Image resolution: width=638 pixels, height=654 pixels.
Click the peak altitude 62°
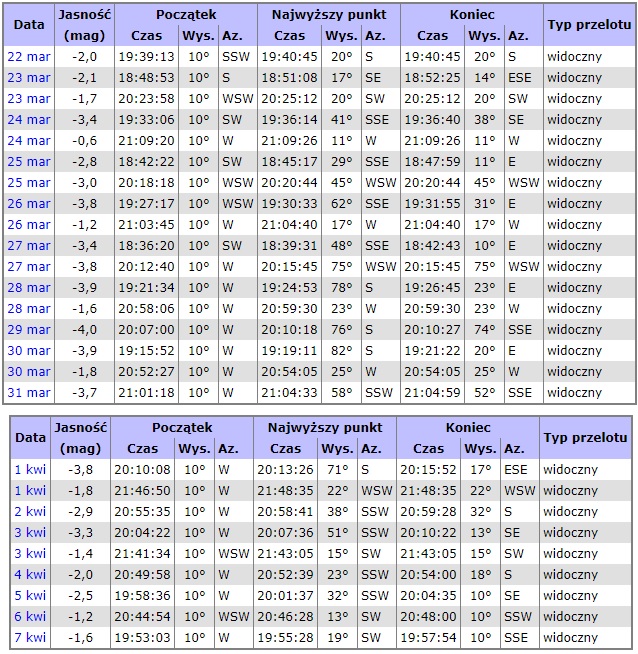coord(342,204)
